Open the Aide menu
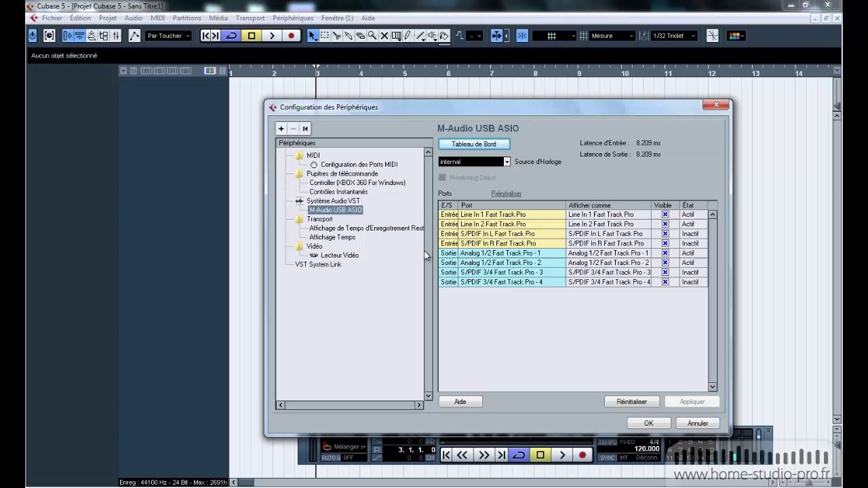Viewport: 868px width, 488px height. pos(368,18)
